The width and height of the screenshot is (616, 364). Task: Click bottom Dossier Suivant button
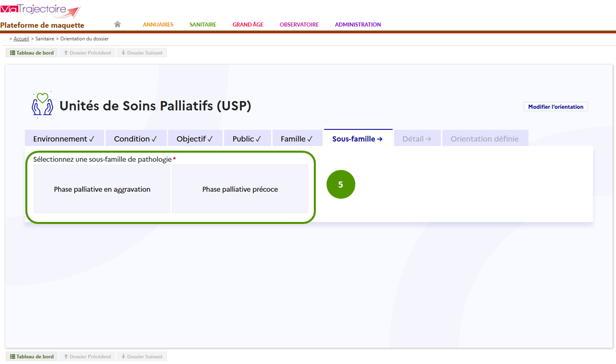pos(142,356)
